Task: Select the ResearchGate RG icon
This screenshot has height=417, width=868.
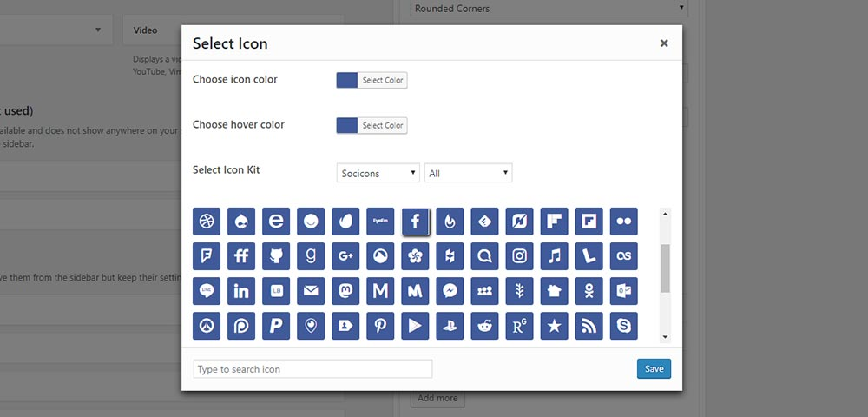Action: pos(519,326)
